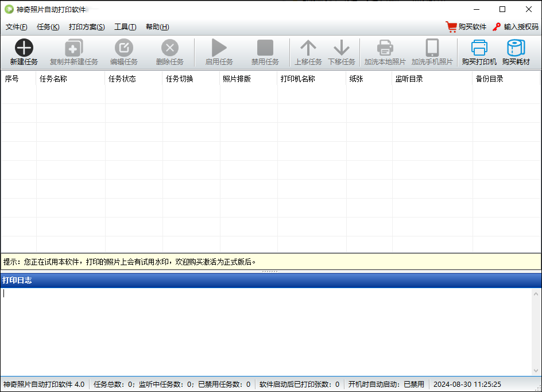This screenshot has height=392, width=542.
Task: Click the 备份目录 column header
Action: pyautogui.click(x=506, y=79)
